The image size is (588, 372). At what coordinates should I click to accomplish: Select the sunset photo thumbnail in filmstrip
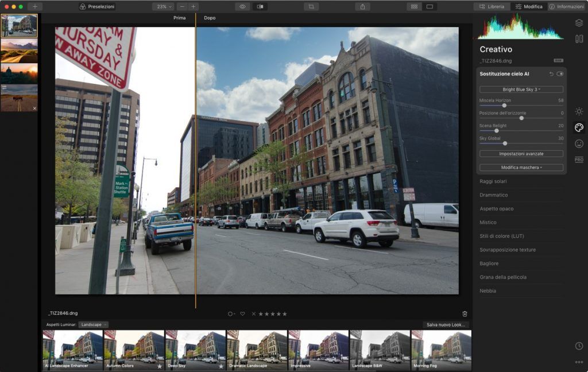pos(19,73)
